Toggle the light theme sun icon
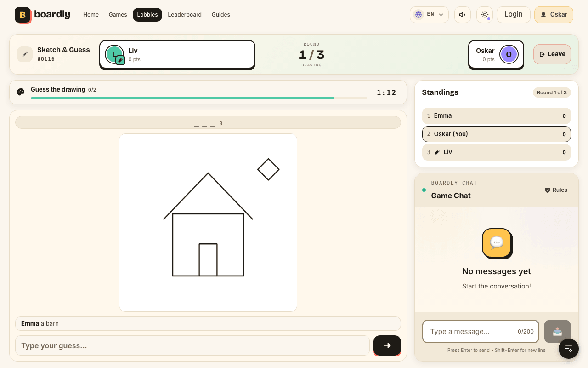The image size is (588, 368). [x=485, y=15]
